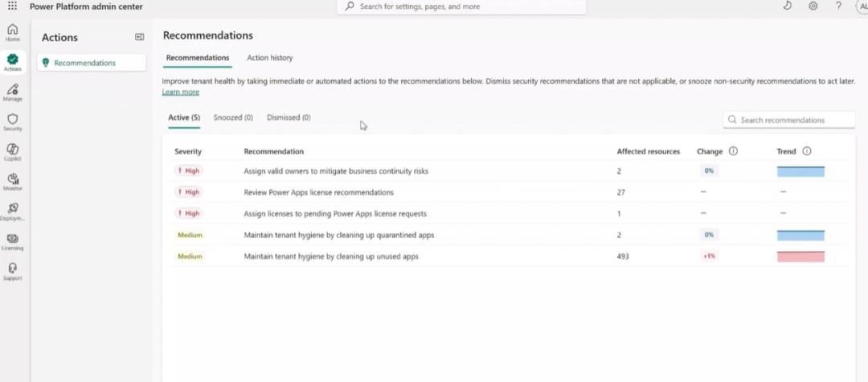
Task: Click the magnifier in the top search bar
Action: 350,6
